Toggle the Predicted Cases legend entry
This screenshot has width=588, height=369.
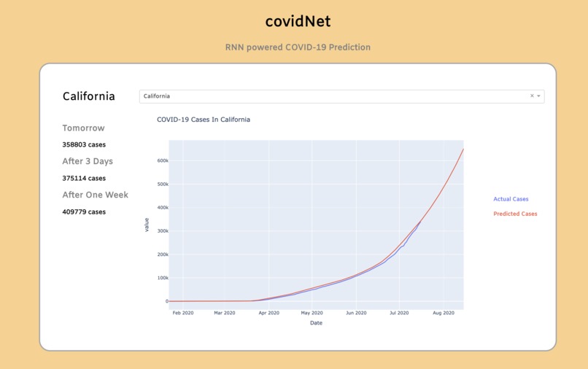515,214
